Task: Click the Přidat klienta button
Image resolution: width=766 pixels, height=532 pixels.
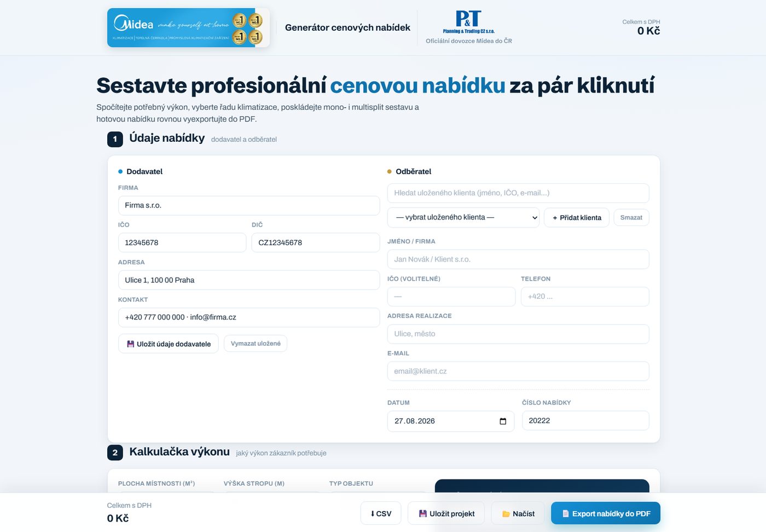Action: pyautogui.click(x=577, y=217)
